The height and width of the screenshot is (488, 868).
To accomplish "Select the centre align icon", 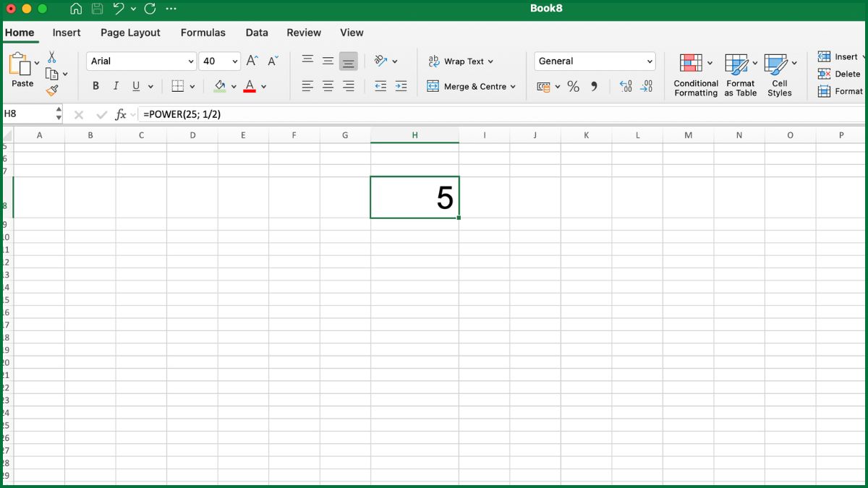I will point(328,85).
